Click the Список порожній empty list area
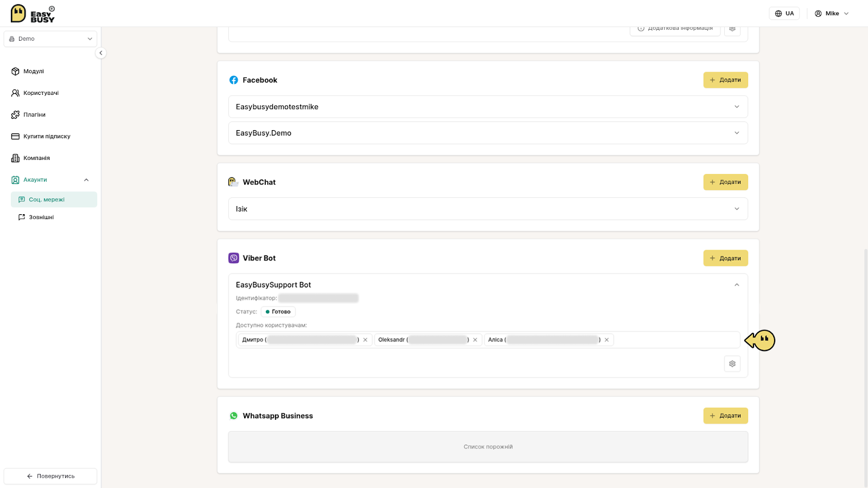 488,447
